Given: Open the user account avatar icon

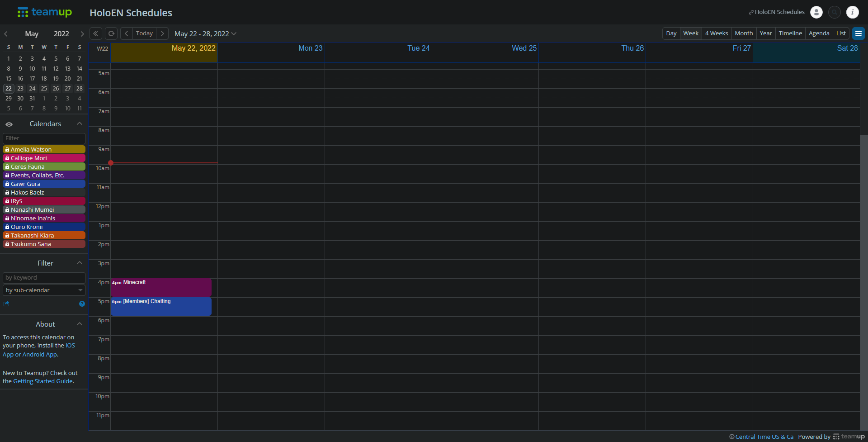Looking at the screenshot, I should (816, 12).
